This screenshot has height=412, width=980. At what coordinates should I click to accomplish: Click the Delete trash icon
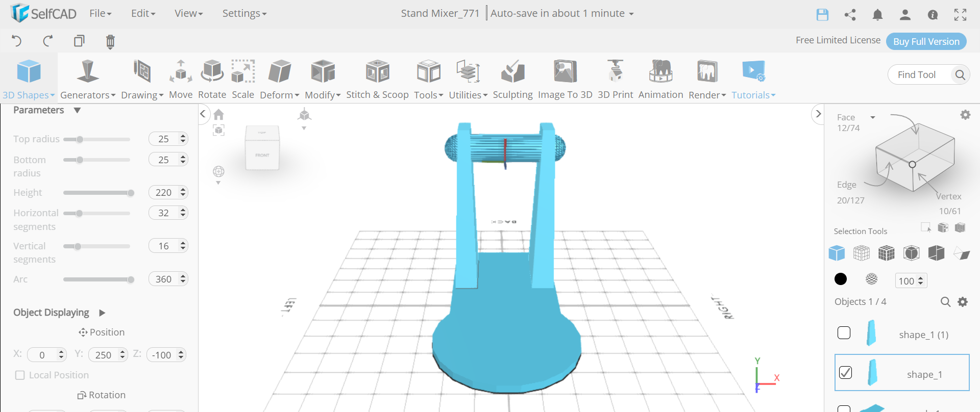tap(110, 41)
